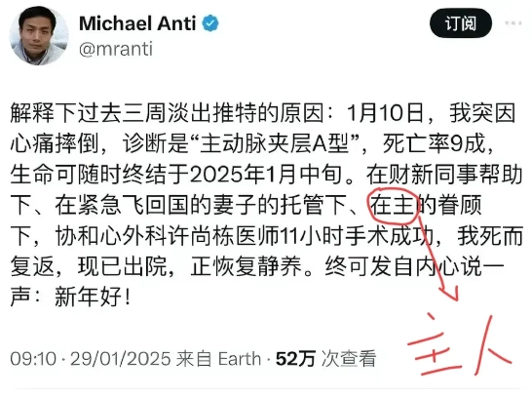Select the quoted phrase 主动脉夹层A型
Image resolution: width=532 pixels, height=397 pixels.
[x=275, y=144]
